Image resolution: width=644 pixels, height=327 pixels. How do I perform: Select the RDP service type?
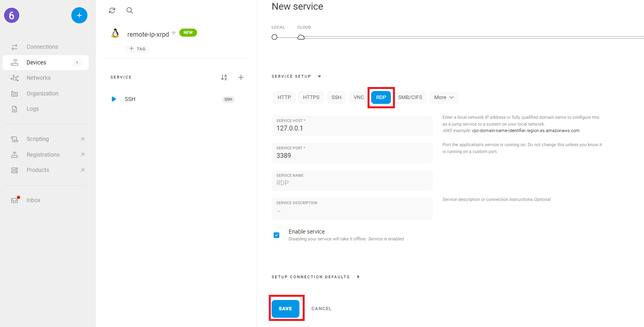[x=381, y=97]
